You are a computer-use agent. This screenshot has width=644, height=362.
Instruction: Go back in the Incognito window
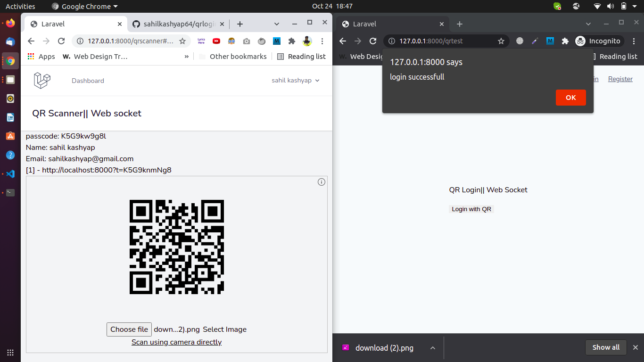tap(343, 41)
